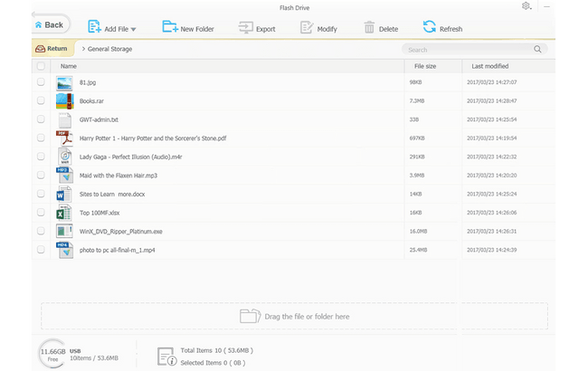
Task: Click the Add File icon
Action: coord(95,27)
